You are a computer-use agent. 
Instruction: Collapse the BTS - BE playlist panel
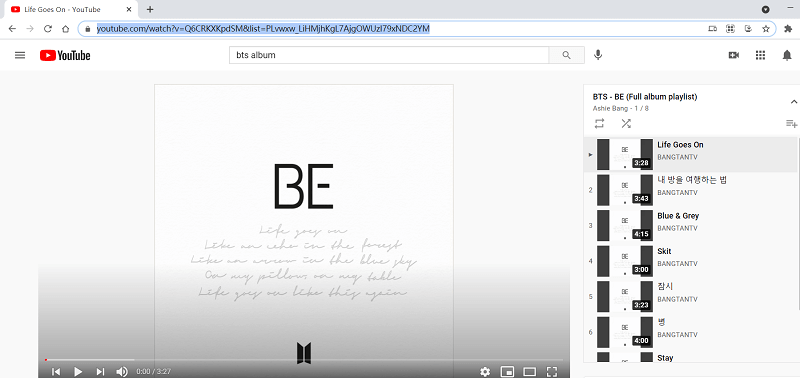(x=794, y=102)
